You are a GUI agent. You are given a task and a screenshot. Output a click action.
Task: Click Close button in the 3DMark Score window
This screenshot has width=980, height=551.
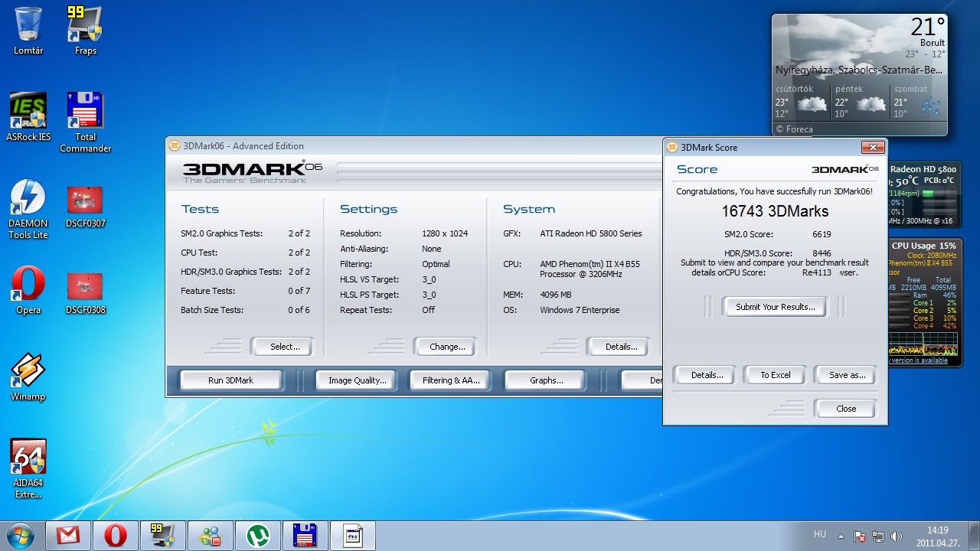(x=846, y=409)
